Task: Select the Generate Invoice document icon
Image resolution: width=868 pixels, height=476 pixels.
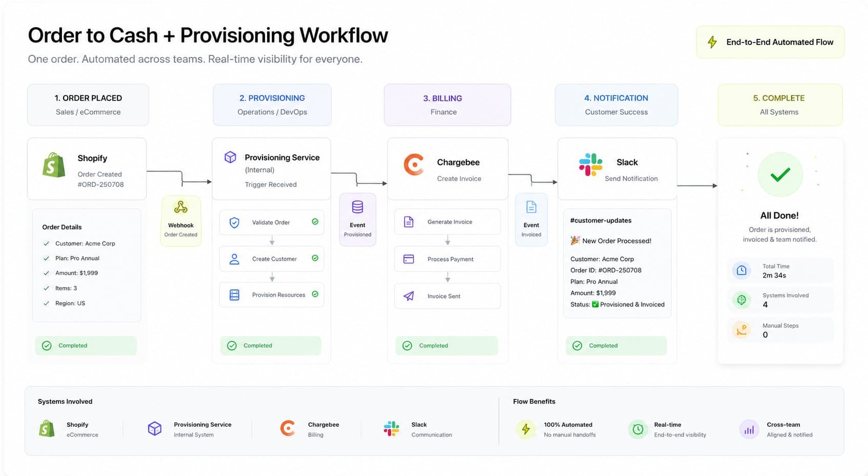Action: 409,222
